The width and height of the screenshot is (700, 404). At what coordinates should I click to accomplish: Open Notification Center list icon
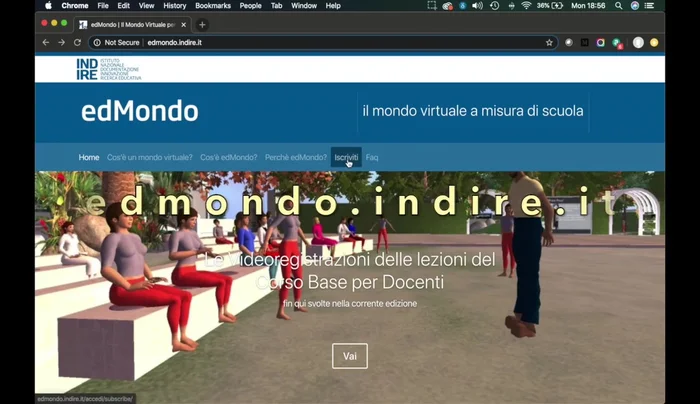[649, 6]
